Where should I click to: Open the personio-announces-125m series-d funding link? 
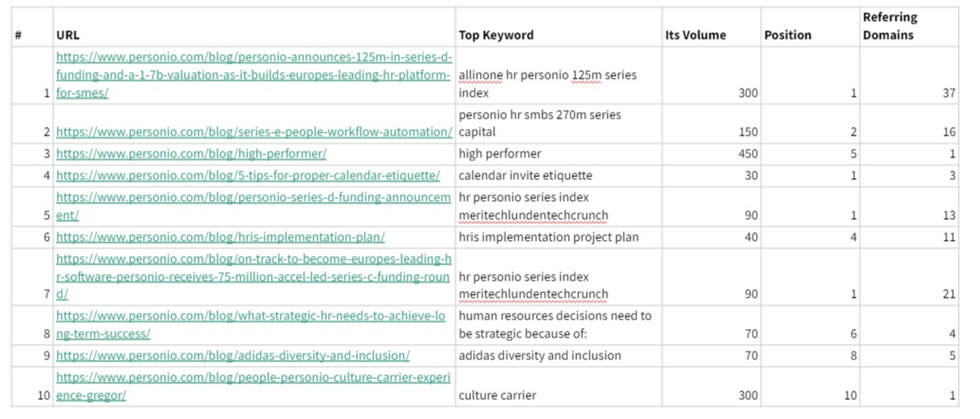253,76
